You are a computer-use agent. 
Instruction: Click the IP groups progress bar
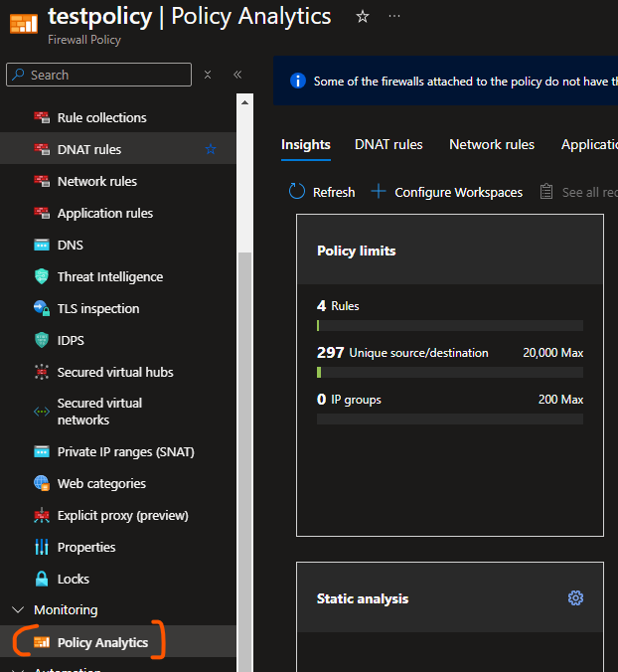tap(450, 420)
